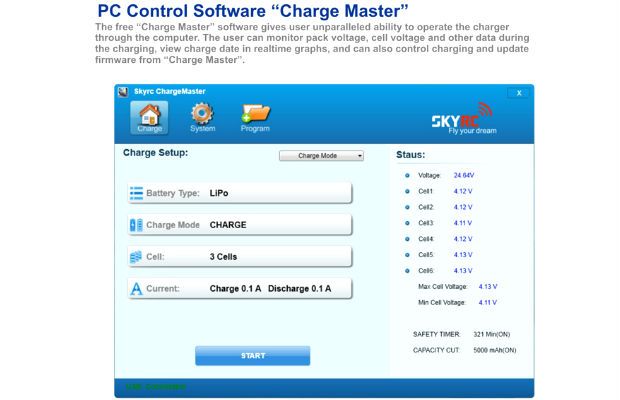Image resolution: width=620 pixels, height=400 pixels.
Task: Click the Skyrc ChargeMaster title bar app icon
Action: (x=123, y=92)
